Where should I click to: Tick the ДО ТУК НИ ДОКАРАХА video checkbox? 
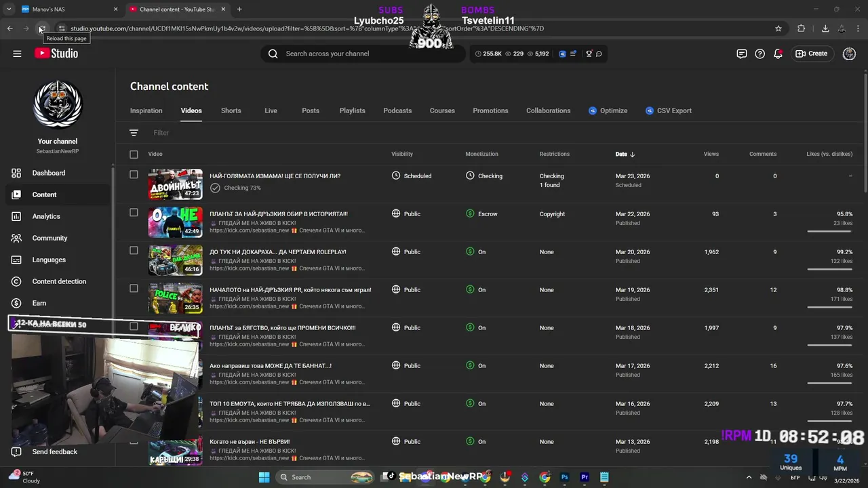click(x=134, y=251)
